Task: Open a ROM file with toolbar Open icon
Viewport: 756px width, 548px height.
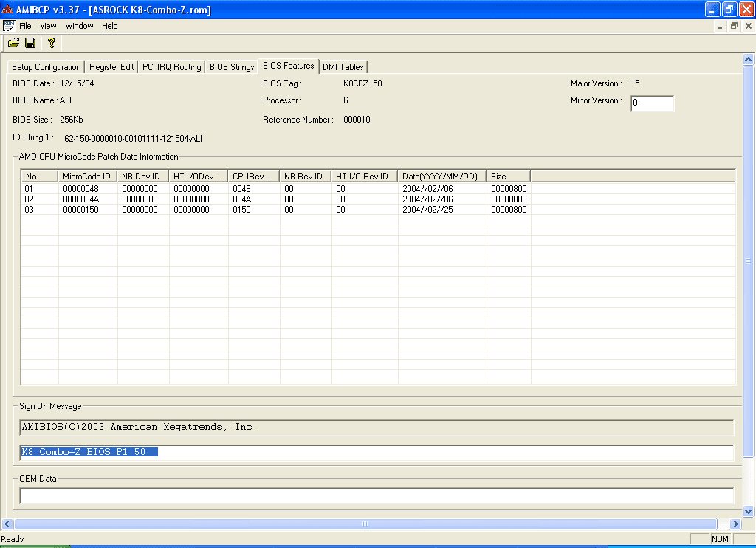Action: pos(13,44)
